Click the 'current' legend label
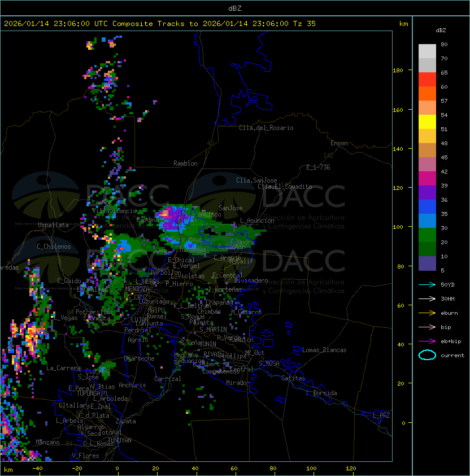 click(452, 356)
